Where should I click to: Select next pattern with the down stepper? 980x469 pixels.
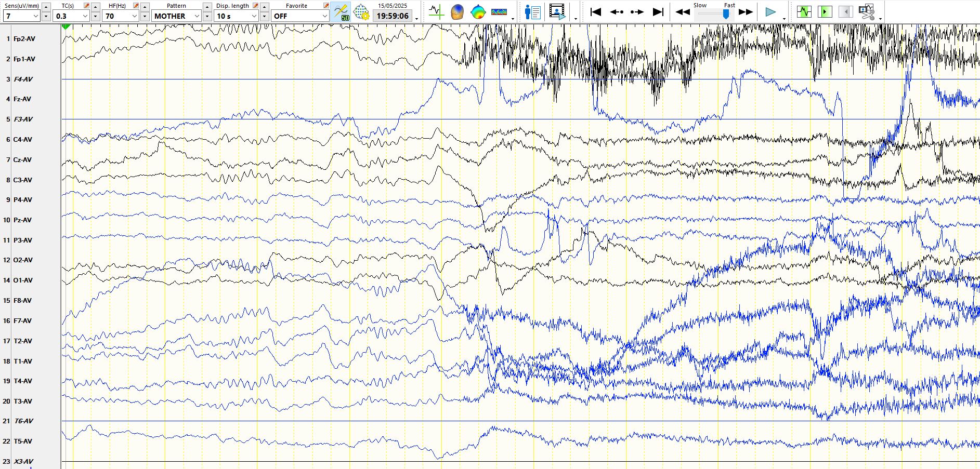click(207, 16)
